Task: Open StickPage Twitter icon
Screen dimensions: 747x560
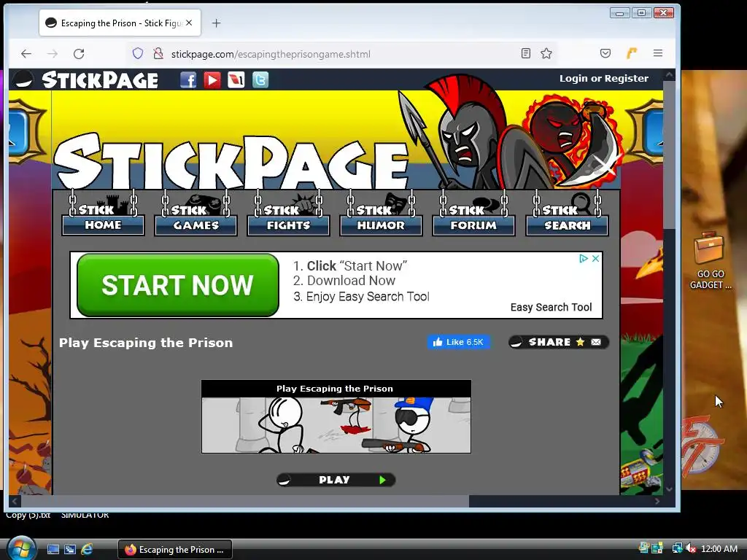Action: (x=260, y=79)
